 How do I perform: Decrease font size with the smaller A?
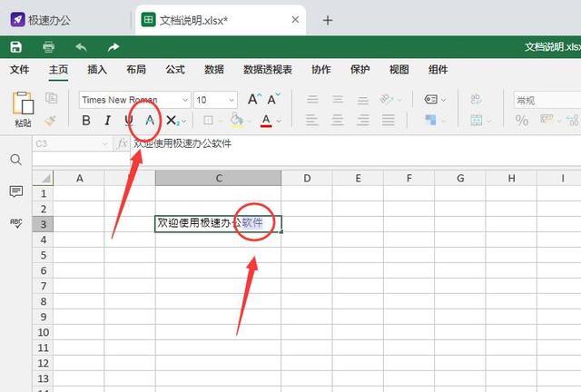pos(273,99)
